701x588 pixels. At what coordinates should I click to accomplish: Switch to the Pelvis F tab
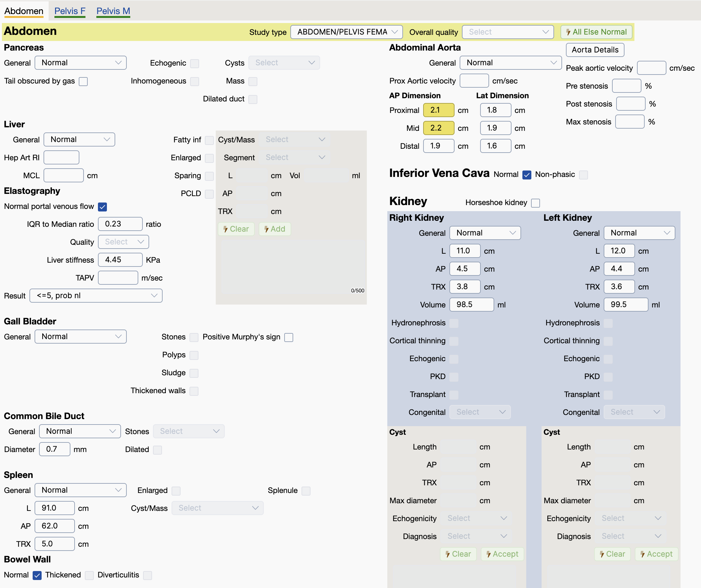(70, 11)
